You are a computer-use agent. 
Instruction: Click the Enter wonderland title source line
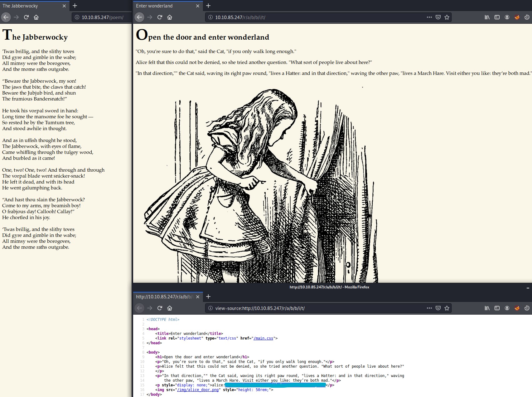[189, 334]
